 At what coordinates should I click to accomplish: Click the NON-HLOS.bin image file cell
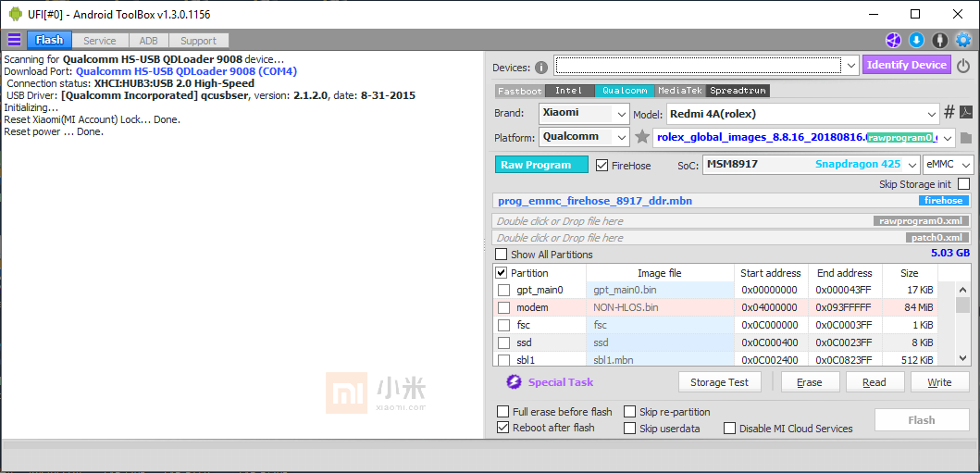pos(660,307)
